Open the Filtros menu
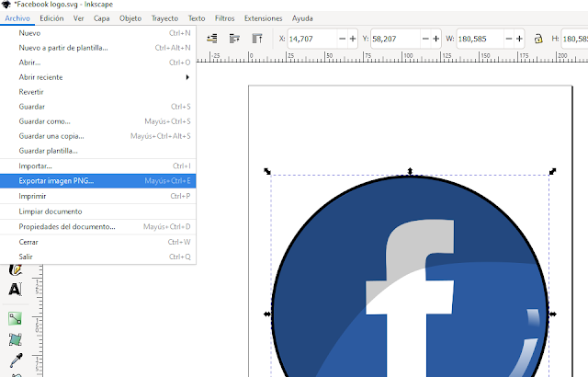The image size is (588, 377). click(x=224, y=18)
